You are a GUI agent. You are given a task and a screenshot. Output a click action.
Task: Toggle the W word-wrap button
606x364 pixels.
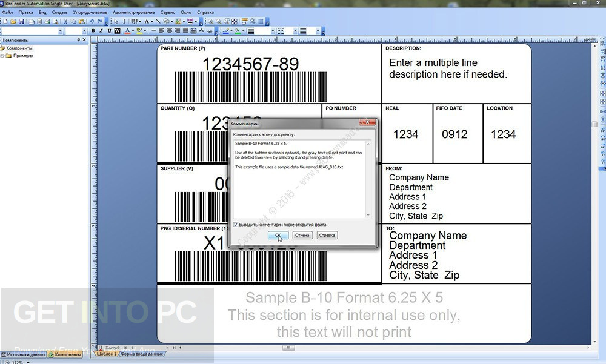coord(117,30)
